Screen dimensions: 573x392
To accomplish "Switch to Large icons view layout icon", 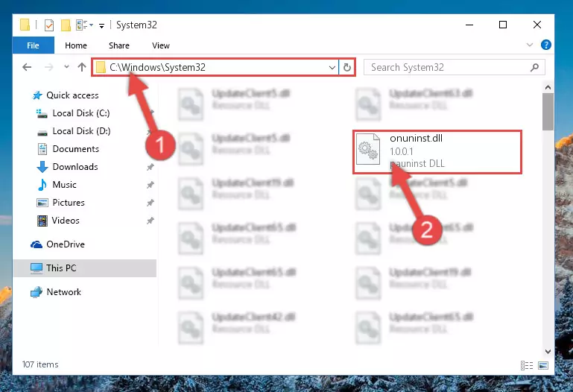I will coord(543,365).
